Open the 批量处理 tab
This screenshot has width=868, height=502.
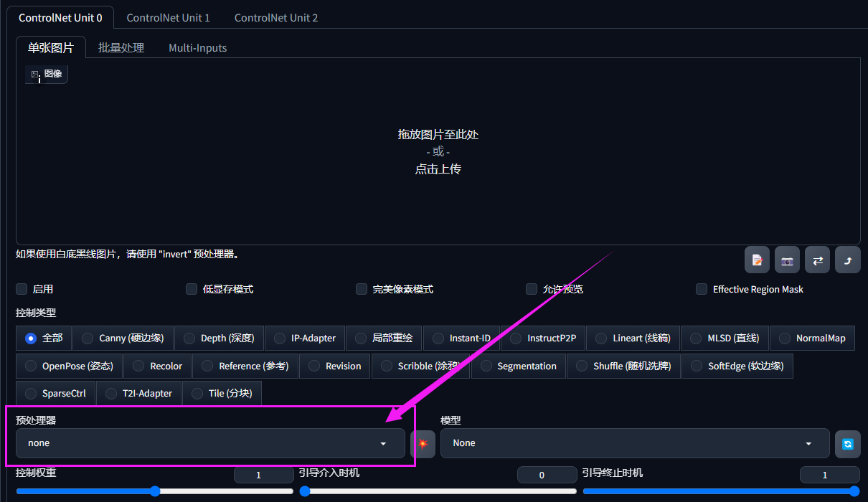pyautogui.click(x=121, y=47)
